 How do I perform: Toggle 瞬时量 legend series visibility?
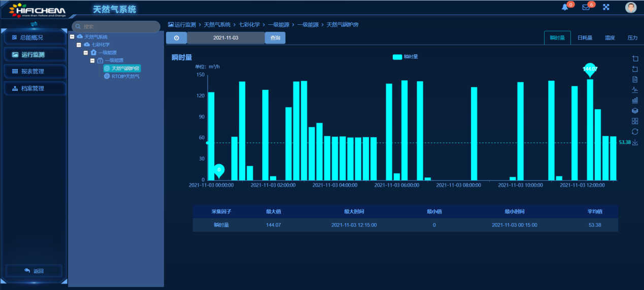[x=405, y=57]
